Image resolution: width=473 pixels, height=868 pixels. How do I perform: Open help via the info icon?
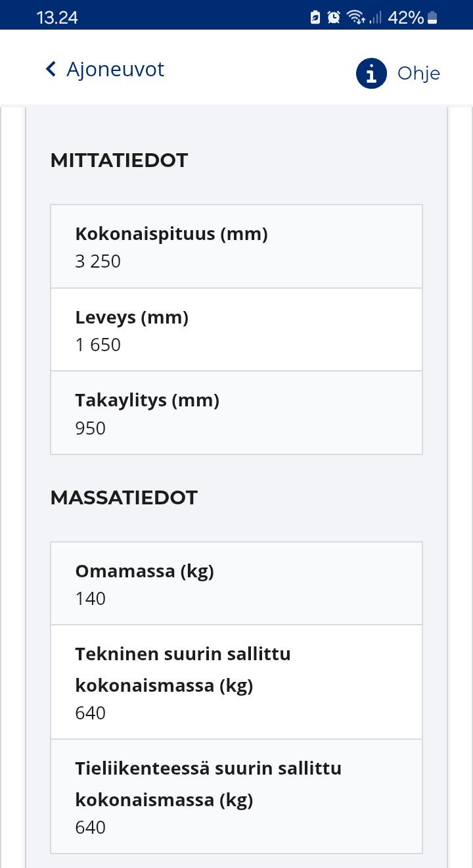pyautogui.click(x=371, y=73)
